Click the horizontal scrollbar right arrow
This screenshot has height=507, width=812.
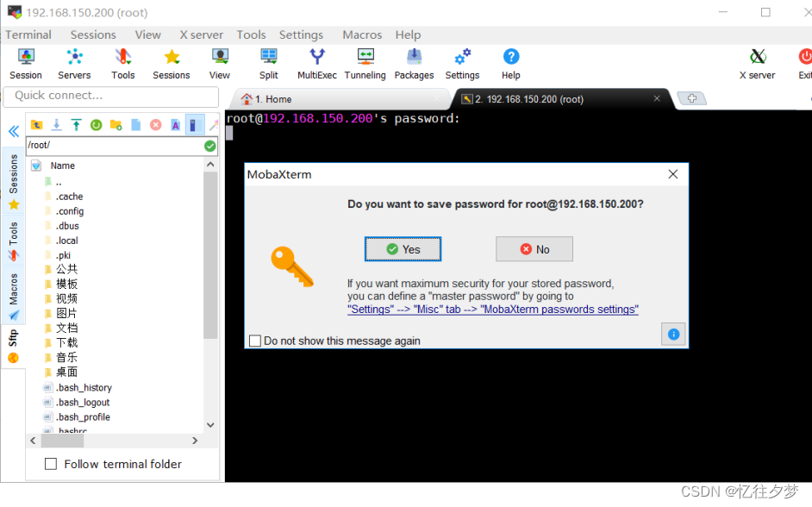tap(195, 441)
